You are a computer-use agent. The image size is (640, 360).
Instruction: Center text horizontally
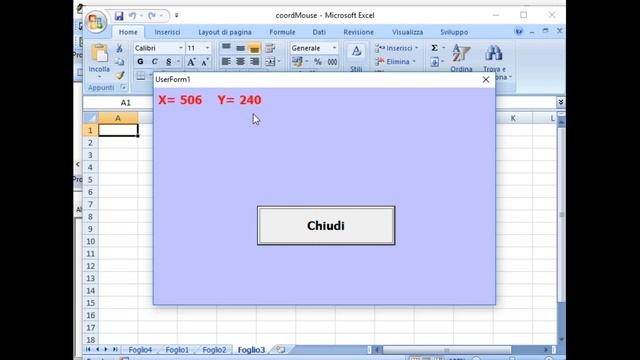[240, 62]
